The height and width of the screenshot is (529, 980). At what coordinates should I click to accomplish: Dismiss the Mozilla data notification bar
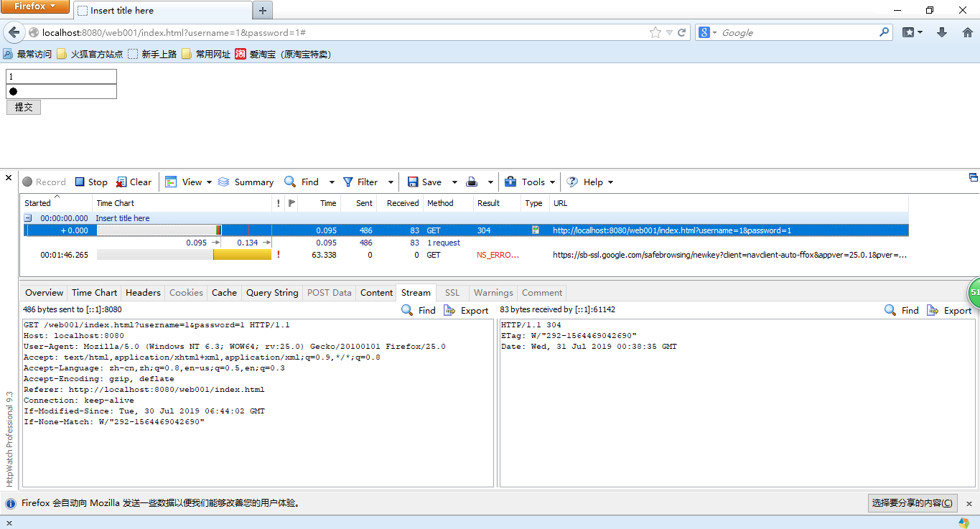coord(969,504)
